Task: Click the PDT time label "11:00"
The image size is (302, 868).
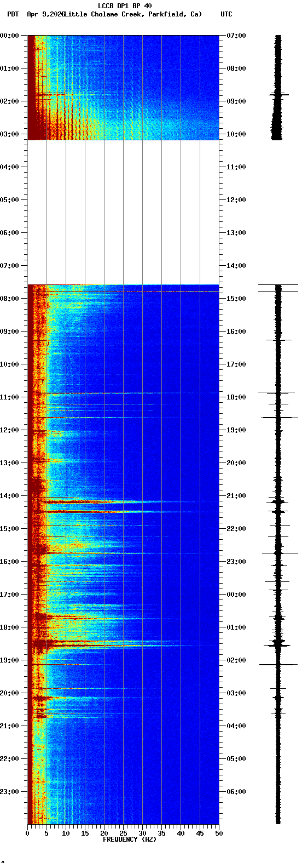Action: coord(9,397)
